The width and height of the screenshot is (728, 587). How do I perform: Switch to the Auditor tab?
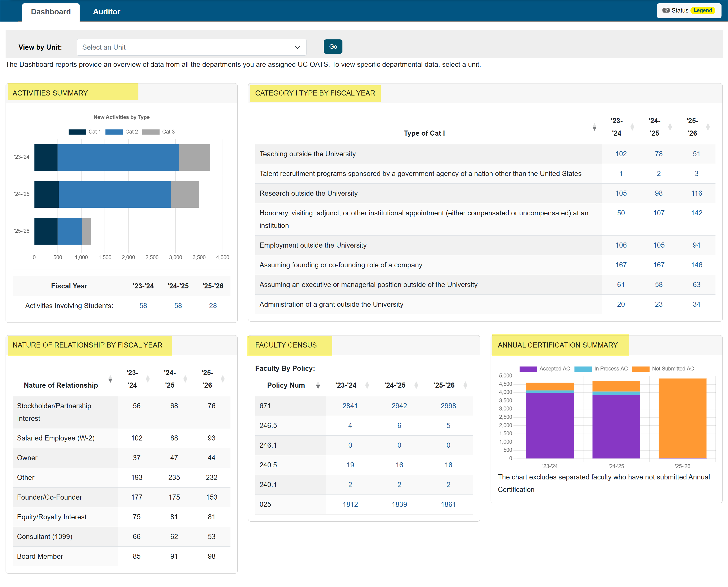point(106,12)
